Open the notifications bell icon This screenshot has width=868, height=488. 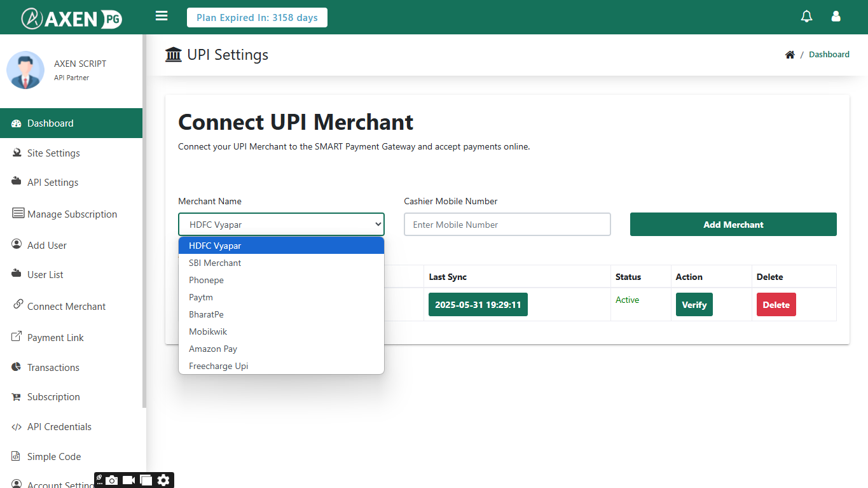806,17
